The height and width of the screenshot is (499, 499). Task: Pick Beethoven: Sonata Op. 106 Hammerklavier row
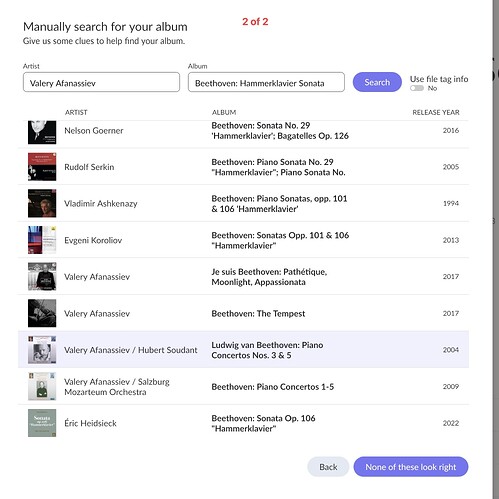243,423
